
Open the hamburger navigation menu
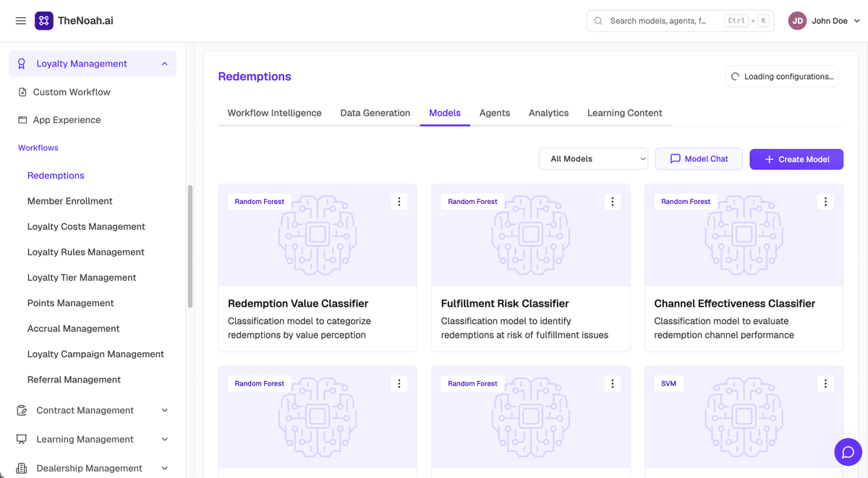(21, 21)
